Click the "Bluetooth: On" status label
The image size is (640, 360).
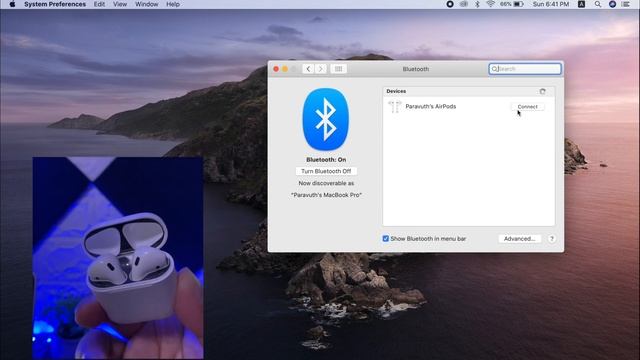[326, 160]
